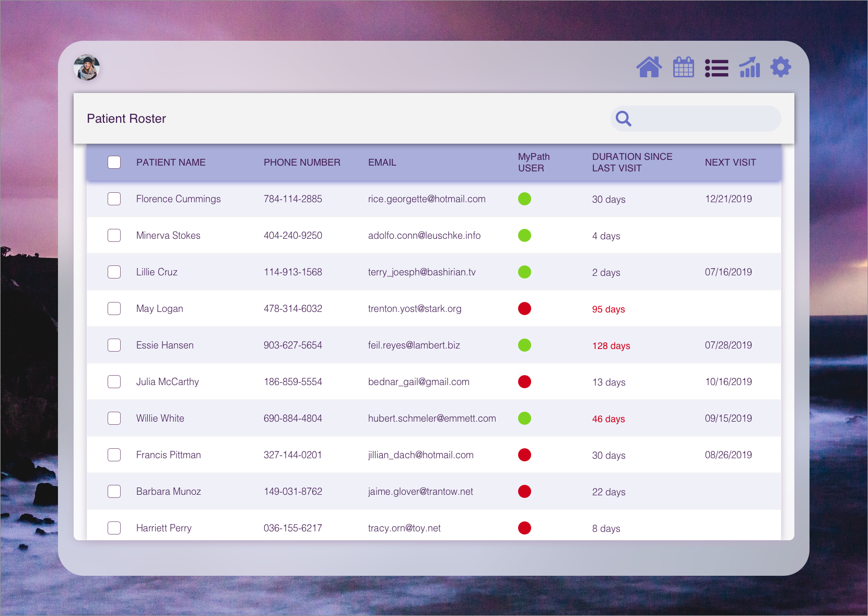Viewport: 868px width, 616px height.
Task: Click email hubert.schmeler@emmett.com
Action: click(x=432, y=419)
